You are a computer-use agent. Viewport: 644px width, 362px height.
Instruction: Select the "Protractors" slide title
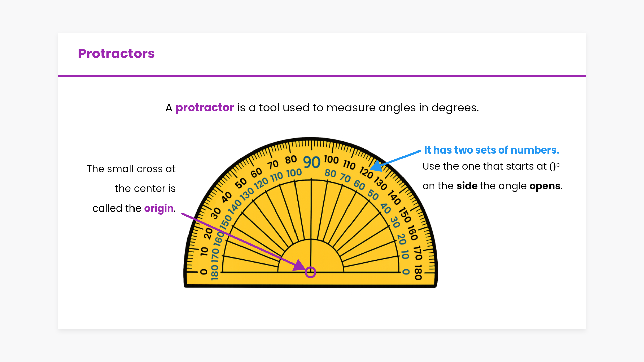[116, 54]
